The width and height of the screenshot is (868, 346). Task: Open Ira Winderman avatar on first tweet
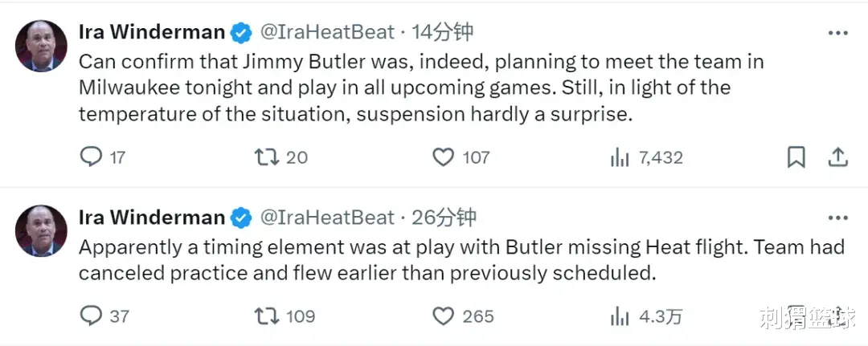[41, 47]
